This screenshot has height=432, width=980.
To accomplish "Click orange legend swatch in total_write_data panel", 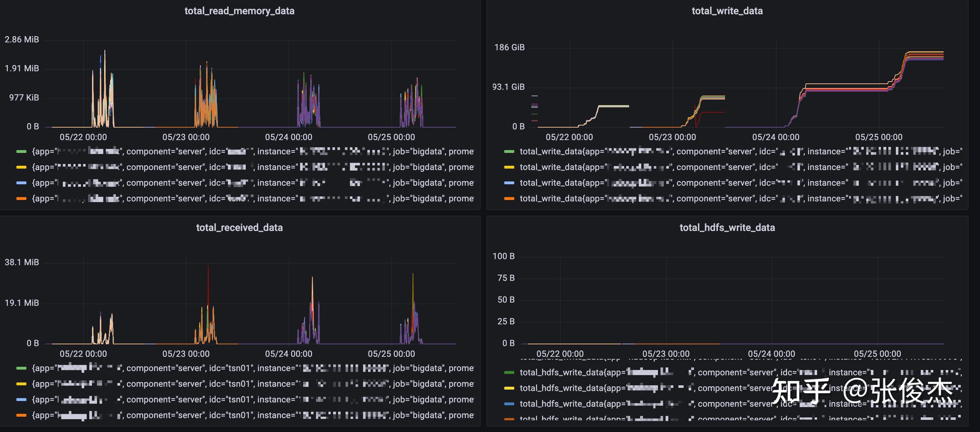I will [x=509, y=199].
